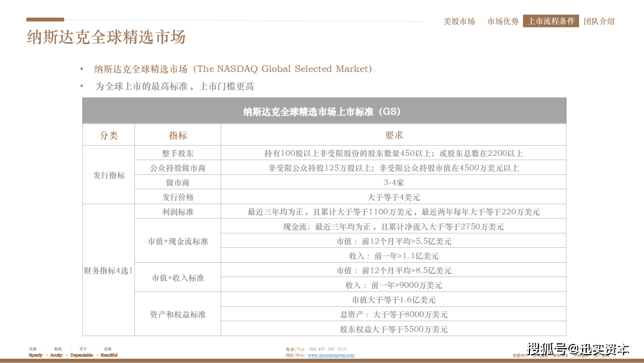Screen dimensions: 644x363
Task: Select the 做市商 indicator cell
Action: [178, 183]
